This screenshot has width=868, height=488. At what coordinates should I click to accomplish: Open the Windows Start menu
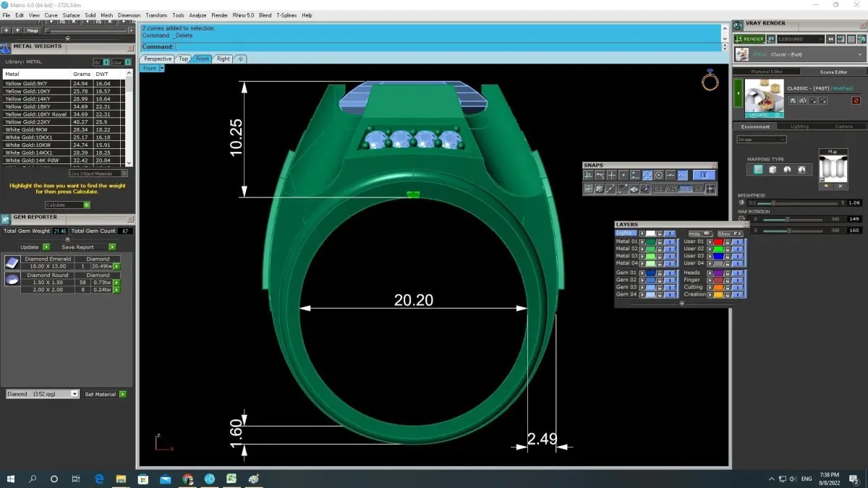11,479
